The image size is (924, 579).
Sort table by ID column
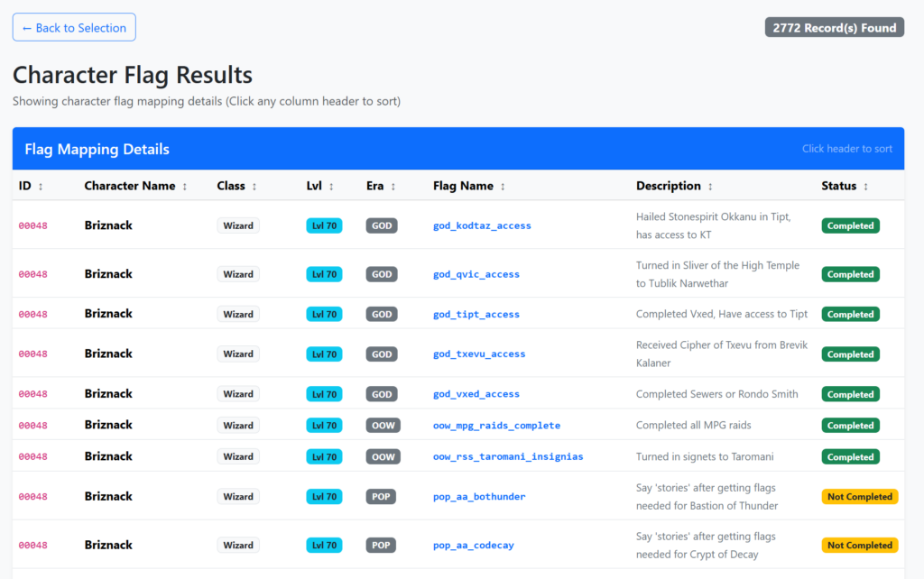[24, 186]
